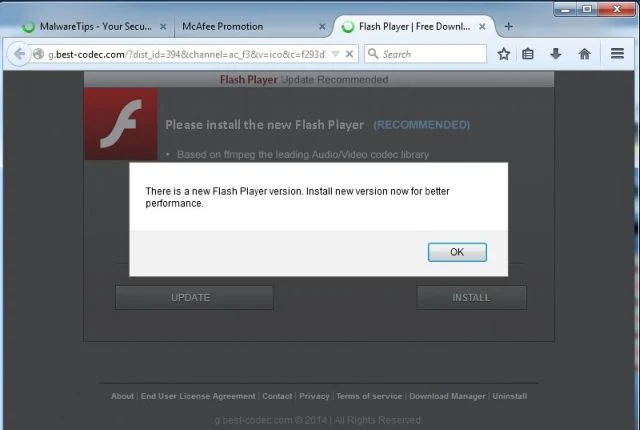Close the Flash Player tab
This screenshot has width=640, height=430.
(x=482, y=27)
